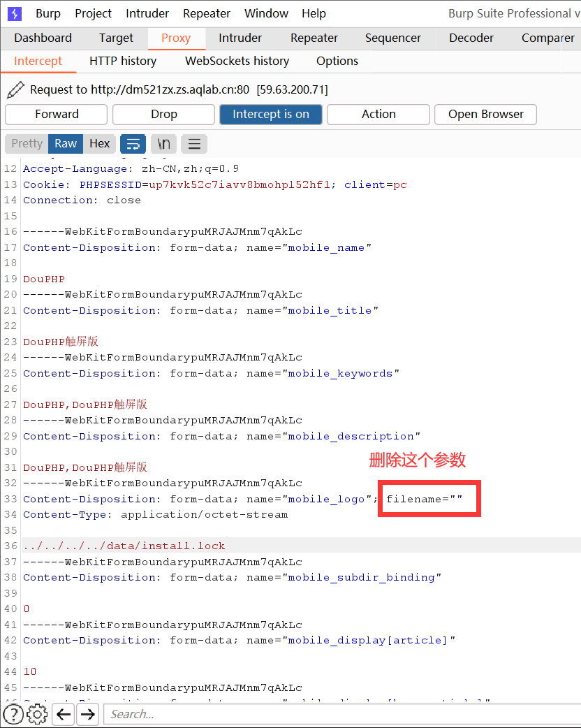The width and height of the screenshot is (581, 728).
Task: Switch to the Sequencer tab
Action: click(393, 38)
